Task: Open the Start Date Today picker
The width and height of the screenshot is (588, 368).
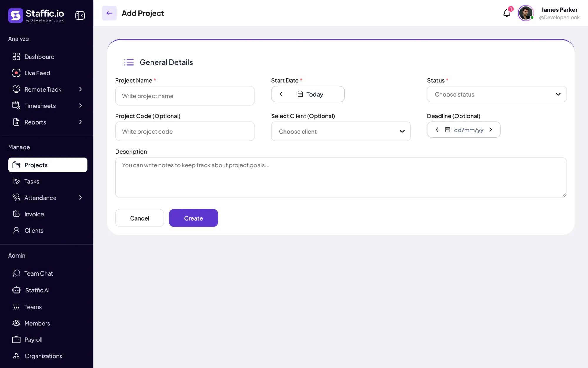Action: [310, 94]
